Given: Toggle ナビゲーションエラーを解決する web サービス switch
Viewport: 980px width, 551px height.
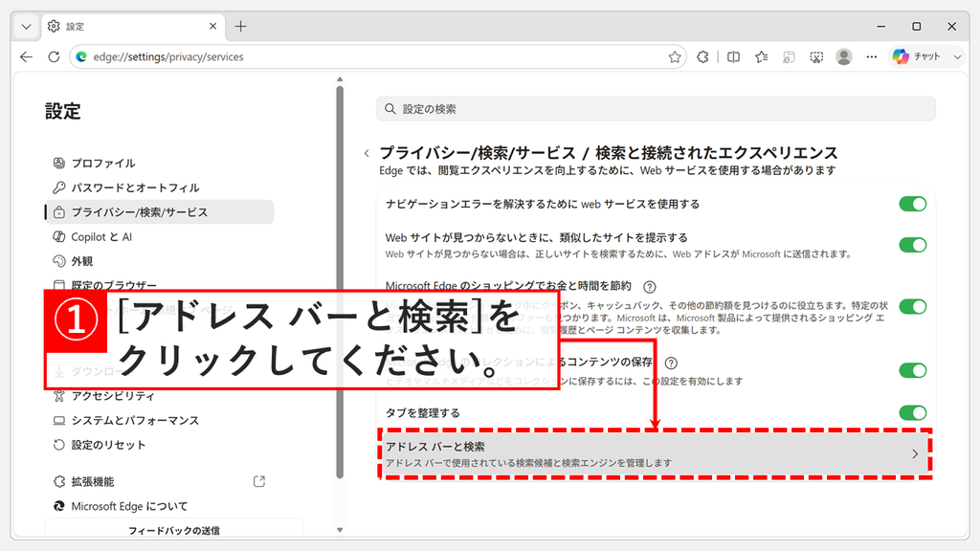Looking at the screenshot, I should (x=912, y=205).
